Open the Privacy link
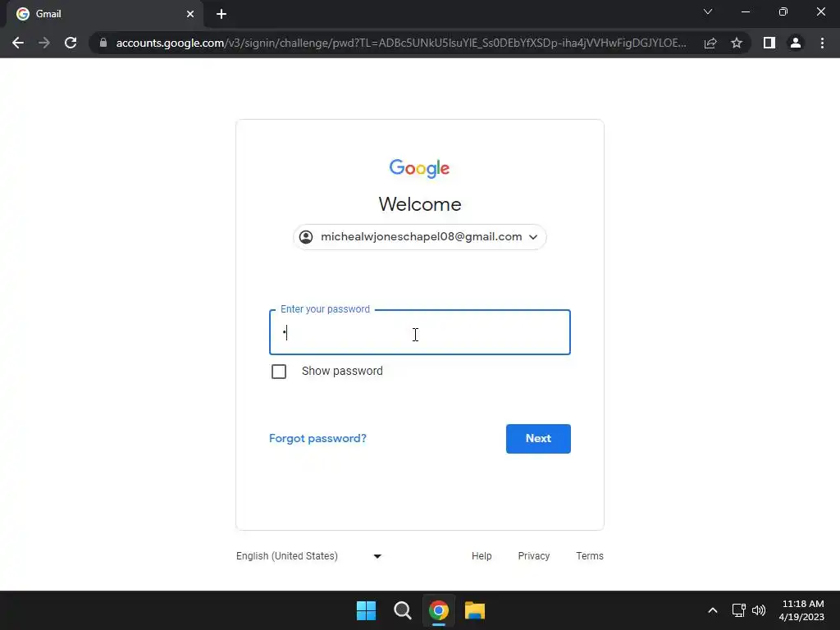 533,556
